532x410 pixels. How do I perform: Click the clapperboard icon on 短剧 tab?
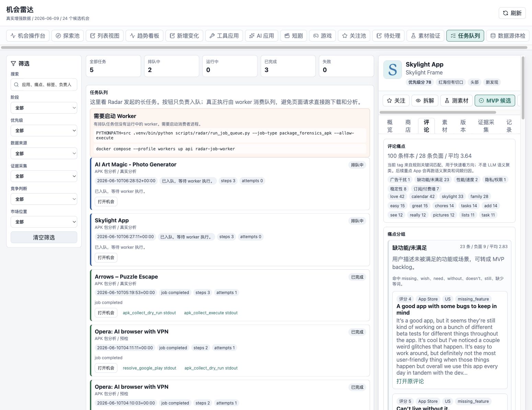coord(287,36)
